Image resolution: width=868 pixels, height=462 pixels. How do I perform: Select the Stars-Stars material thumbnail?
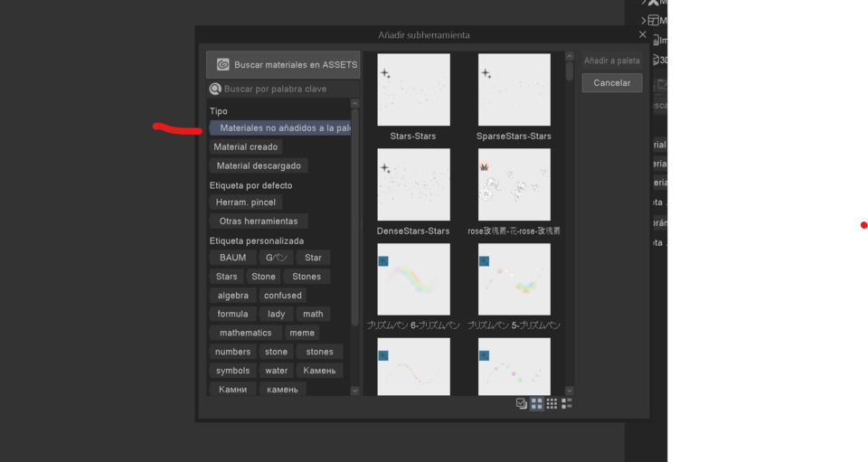point(413,90)
